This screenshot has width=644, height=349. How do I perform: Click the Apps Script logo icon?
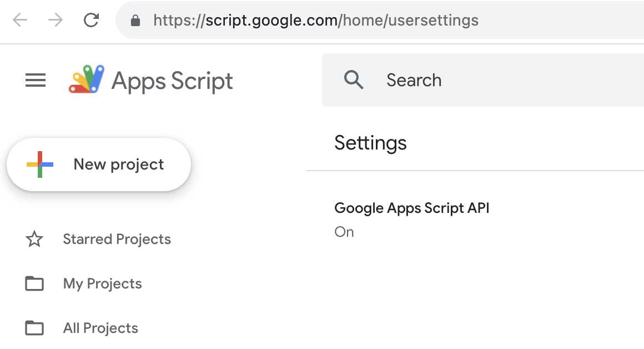click(86, 79)
